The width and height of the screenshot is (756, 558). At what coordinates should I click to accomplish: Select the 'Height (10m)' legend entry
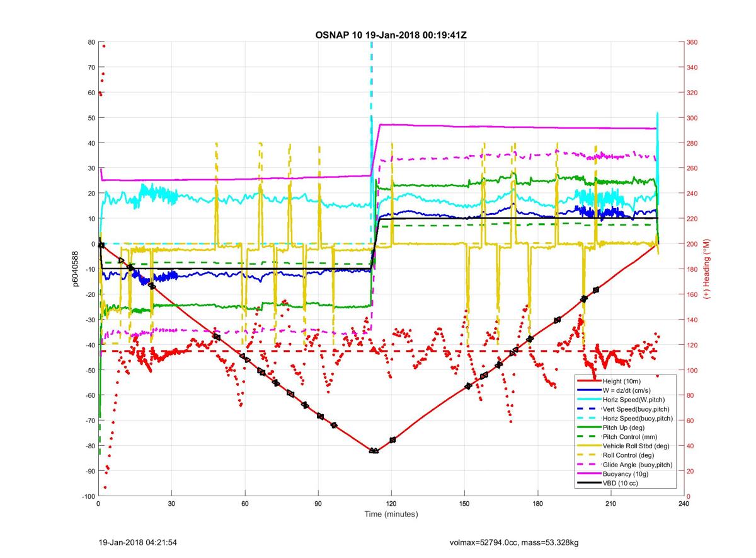[x=622, y=381]
